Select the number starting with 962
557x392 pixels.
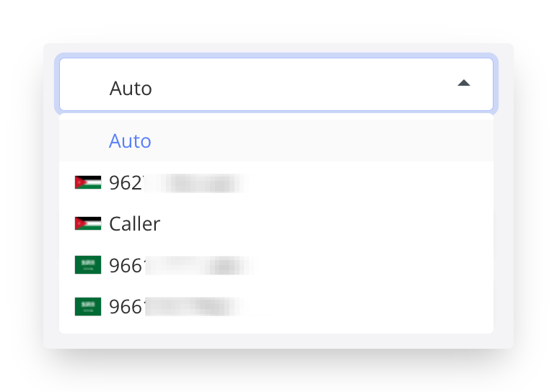point(276,182)
